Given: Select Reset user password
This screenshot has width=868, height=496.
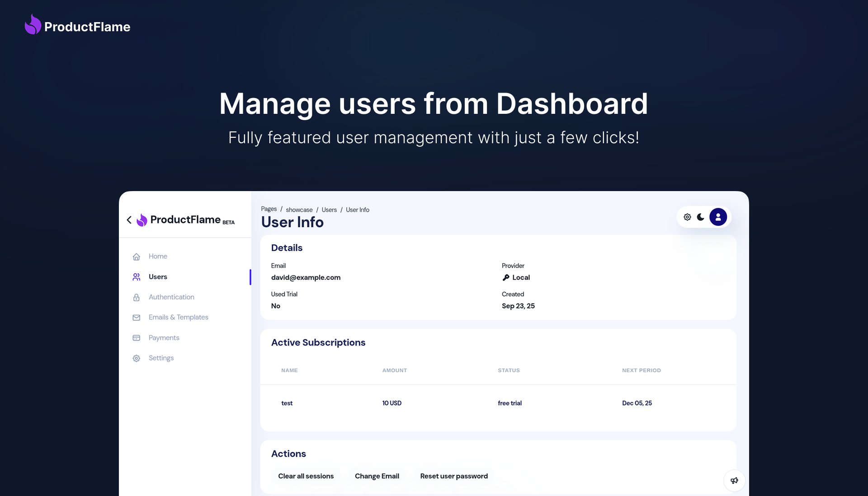Looking at the screenshot, I should point(453,476).
